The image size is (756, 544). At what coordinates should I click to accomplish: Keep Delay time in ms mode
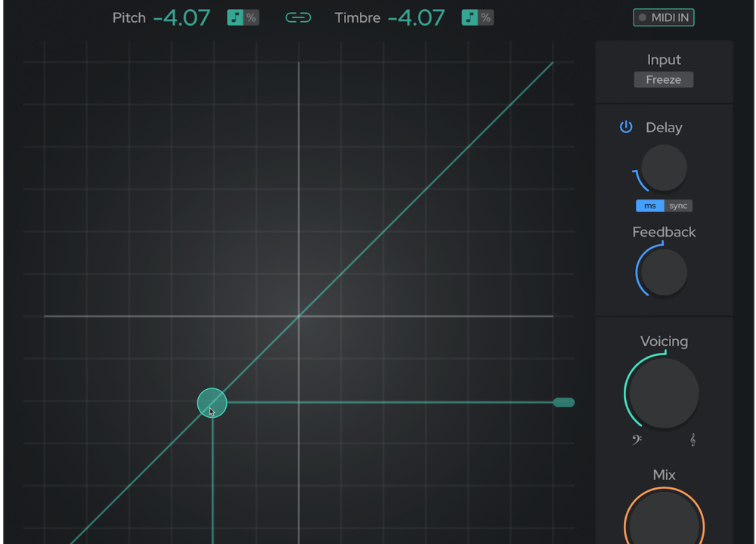point(650,205)
